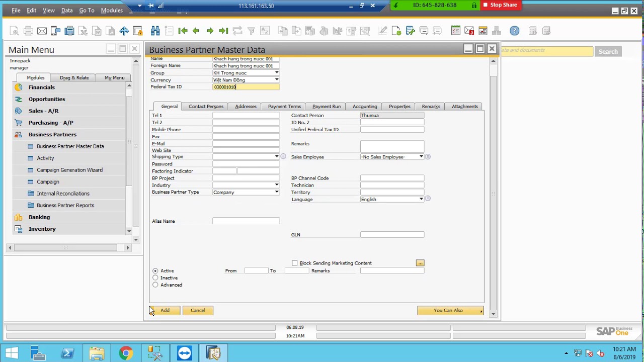Click the Launch Application arrows icon
This screenshot has height=362, width=644.
tap(124, 31)
